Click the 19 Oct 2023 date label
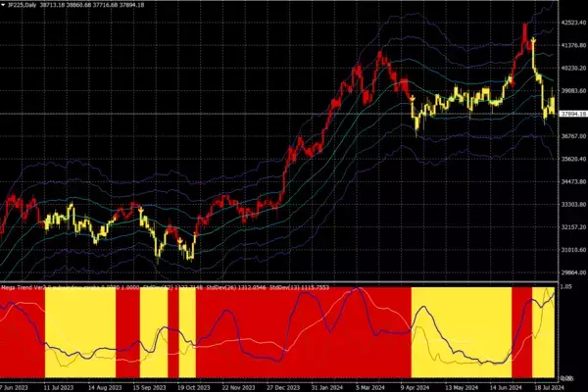This screenshot has width=588, height=392. (193, 387)
